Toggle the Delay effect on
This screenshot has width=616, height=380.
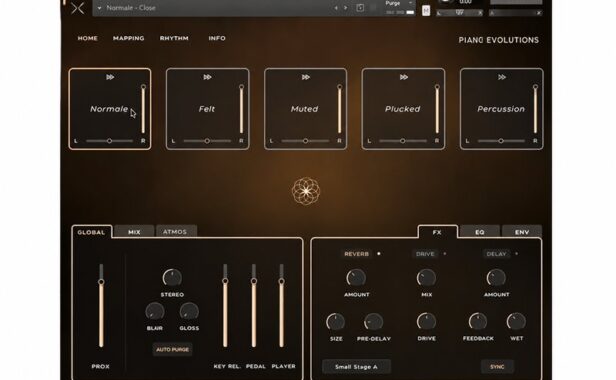click(x=516, y=254)
